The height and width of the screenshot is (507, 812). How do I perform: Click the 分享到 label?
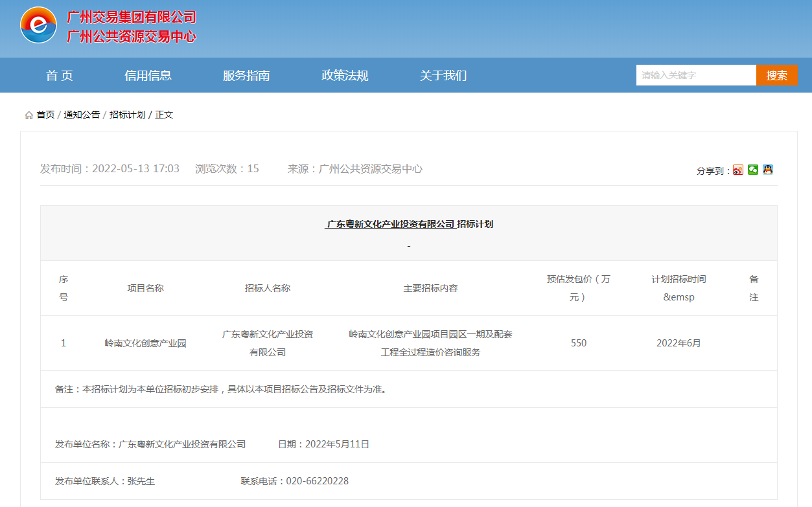(x=713, y=171)
